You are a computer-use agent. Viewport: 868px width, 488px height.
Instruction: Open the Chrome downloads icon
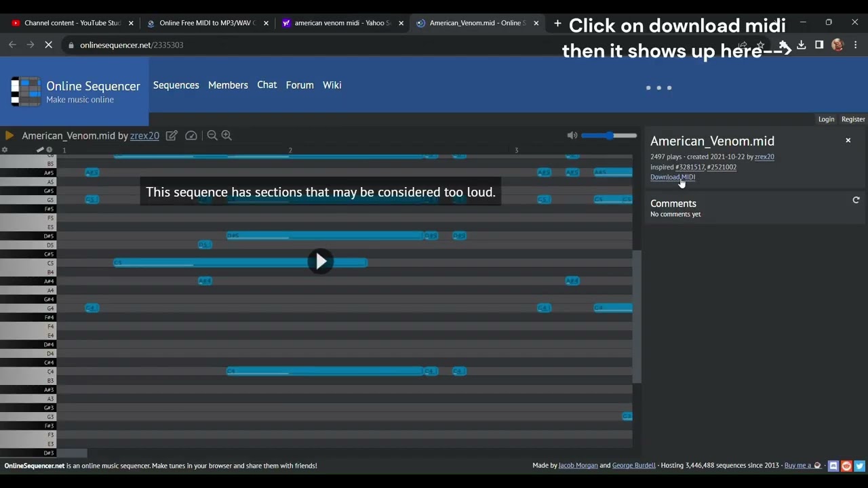pos(802,45)
